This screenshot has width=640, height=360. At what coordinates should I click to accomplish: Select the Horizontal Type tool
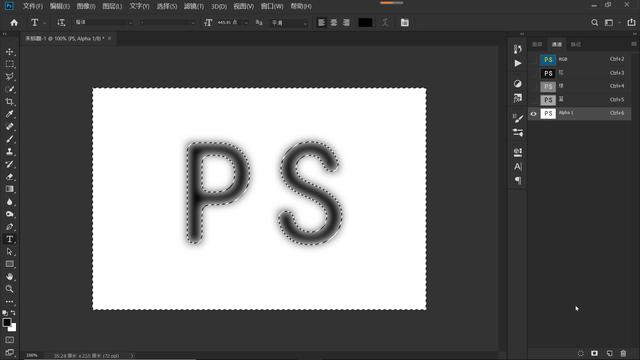[x=9, y=239]
